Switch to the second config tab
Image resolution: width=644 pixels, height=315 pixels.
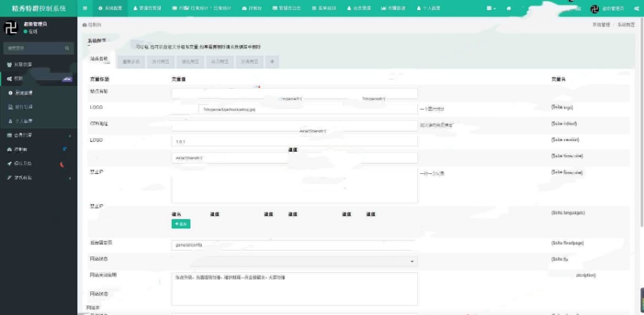[131, 62]
